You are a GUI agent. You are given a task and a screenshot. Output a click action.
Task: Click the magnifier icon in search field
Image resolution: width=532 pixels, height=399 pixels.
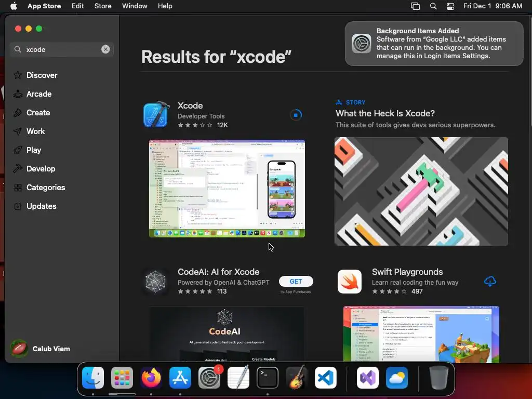18,49
